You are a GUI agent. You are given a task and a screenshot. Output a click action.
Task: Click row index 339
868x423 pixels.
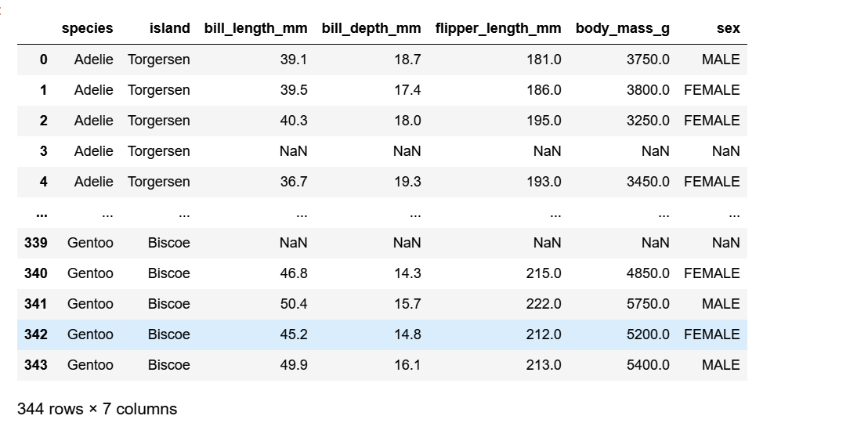[x=35, y=243]
